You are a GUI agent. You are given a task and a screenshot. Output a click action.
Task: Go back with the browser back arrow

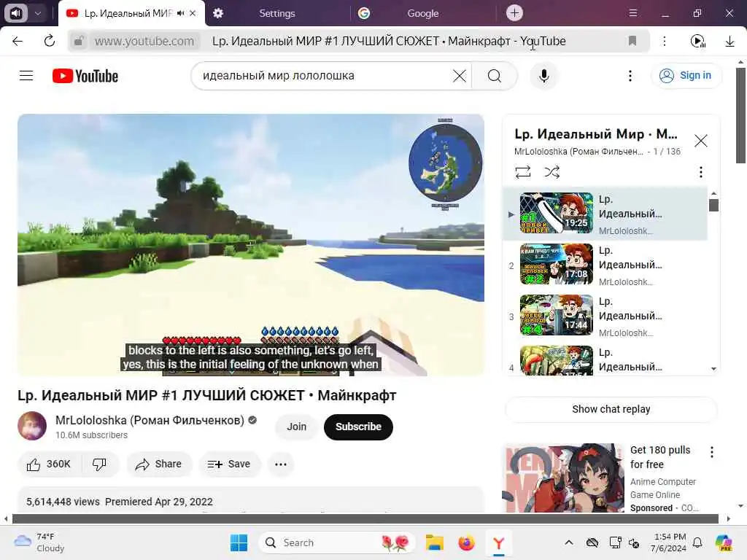coord(18,41)
